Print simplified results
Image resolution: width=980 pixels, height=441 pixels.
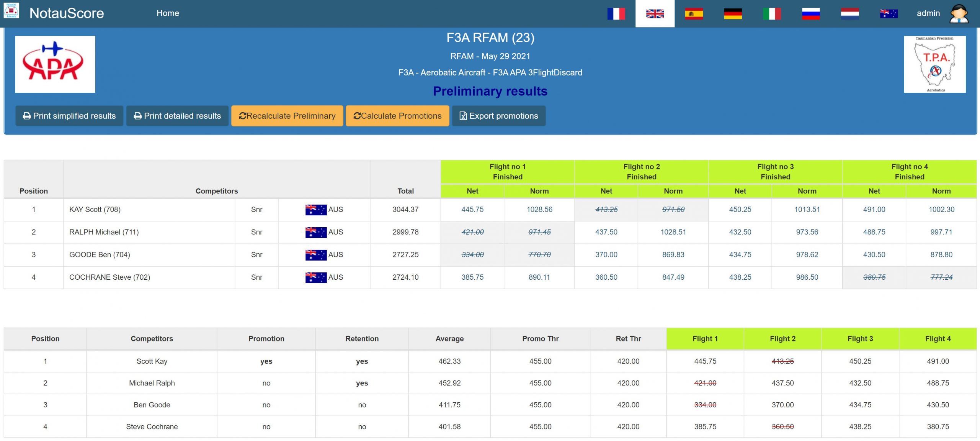tap(69, 116)
